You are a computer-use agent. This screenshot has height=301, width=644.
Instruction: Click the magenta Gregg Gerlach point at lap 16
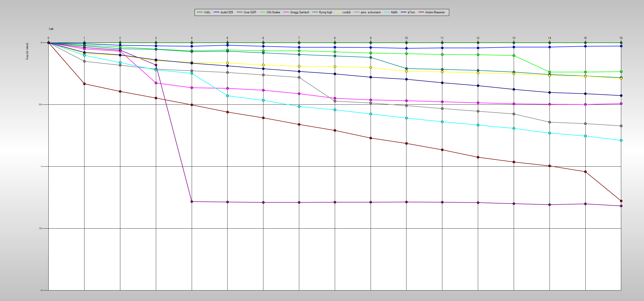click(621, 104)
